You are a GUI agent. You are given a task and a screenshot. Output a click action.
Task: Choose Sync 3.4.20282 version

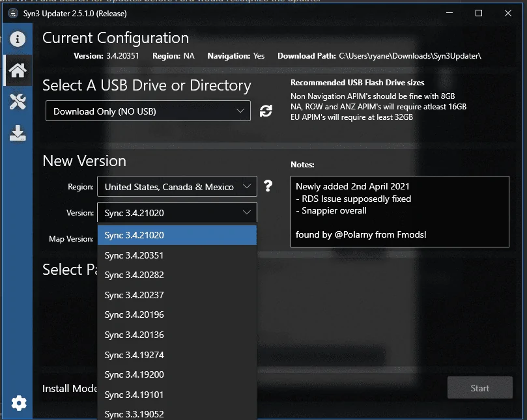click(177, 275)
